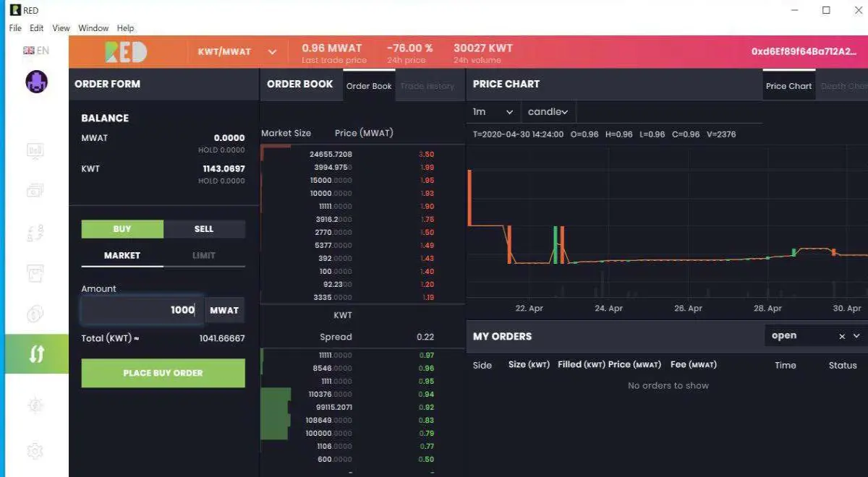Open the dollar coin icon in sidebar
This screenshot has width=868, height=477.
[x=35, y=314]
